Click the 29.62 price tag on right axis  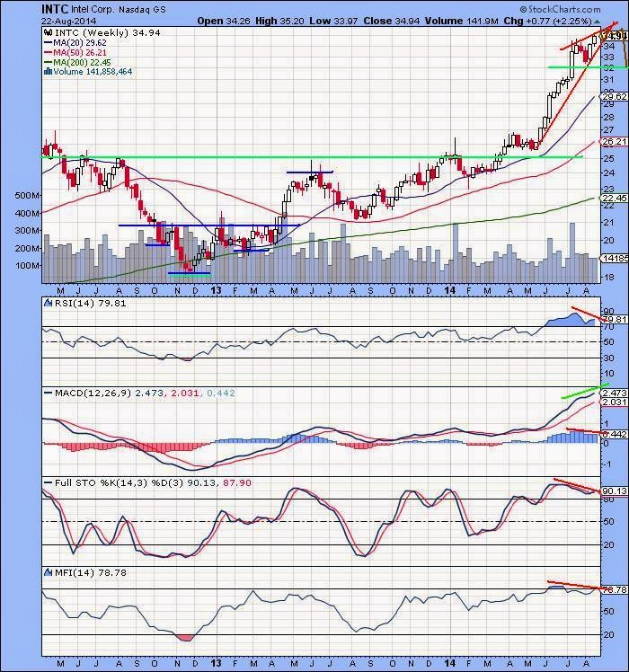point(615,96)
